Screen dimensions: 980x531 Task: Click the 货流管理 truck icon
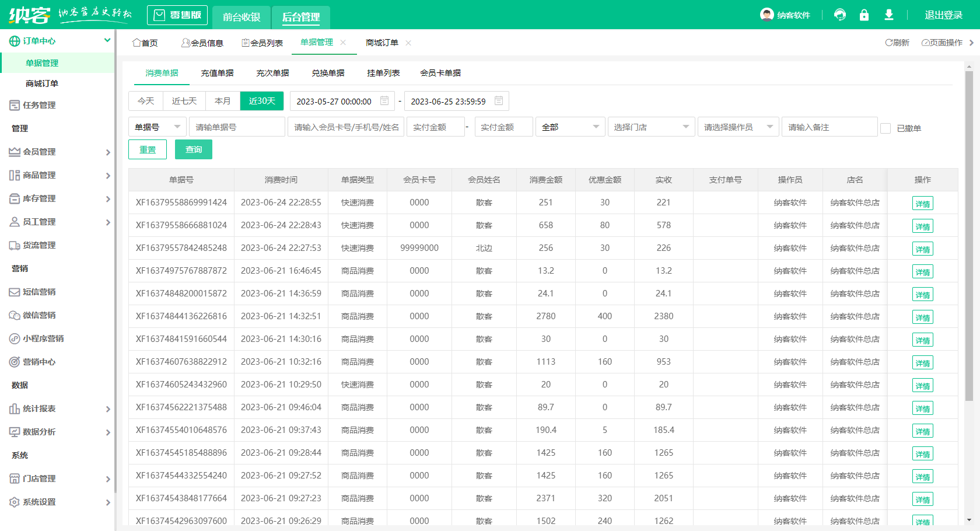pyautogui.click(x=15, y=245)
